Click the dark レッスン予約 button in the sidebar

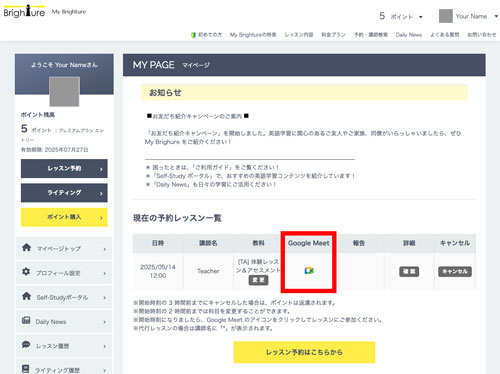click(64, 169)
